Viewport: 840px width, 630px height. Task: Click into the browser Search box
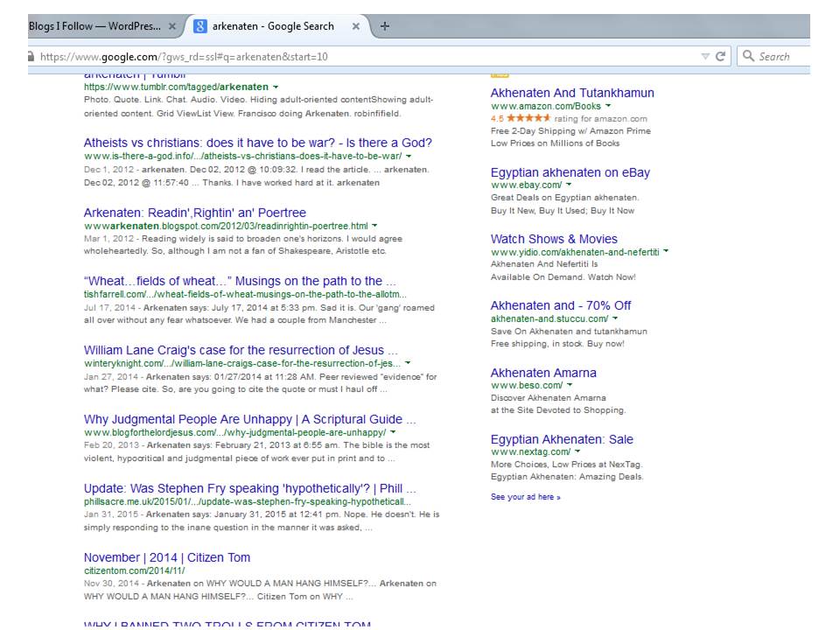pos(783,56)
